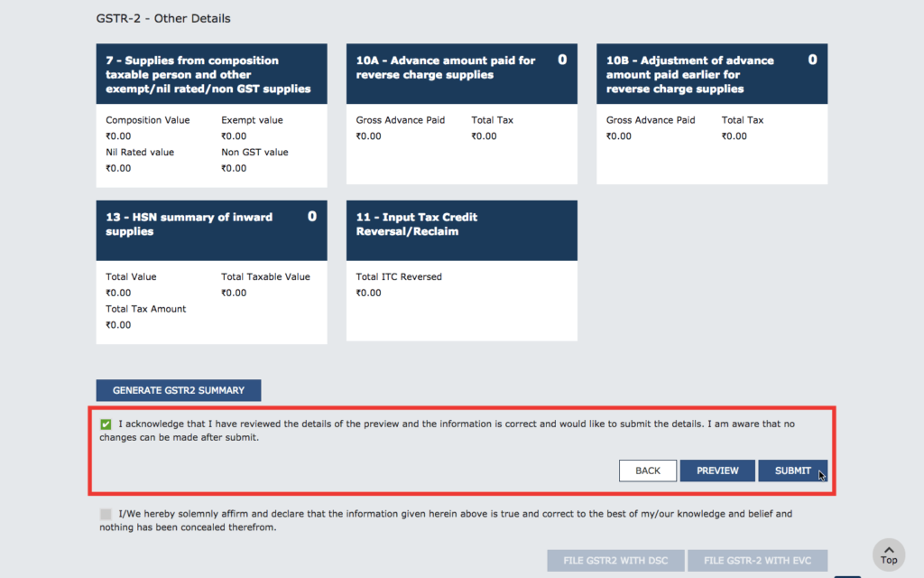
Task: Select the GSTR-2 - Other Details heading
Action: 161,18
